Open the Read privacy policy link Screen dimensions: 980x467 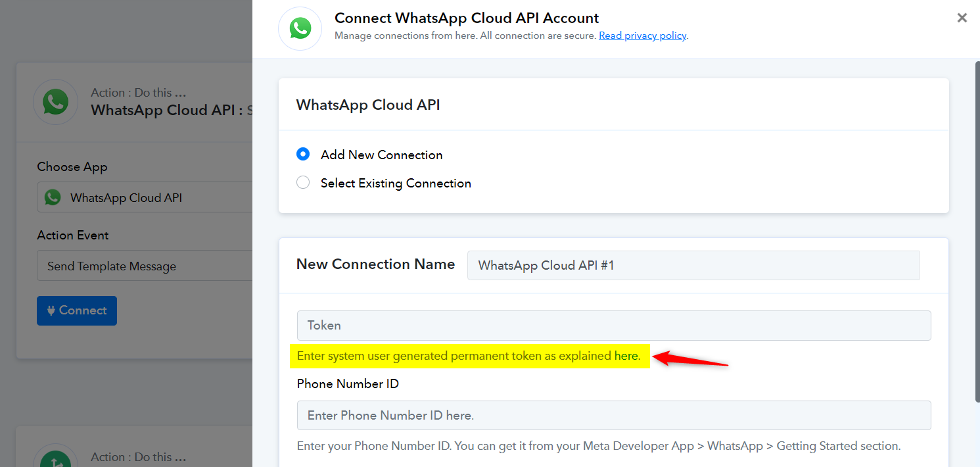pos(642,36)
